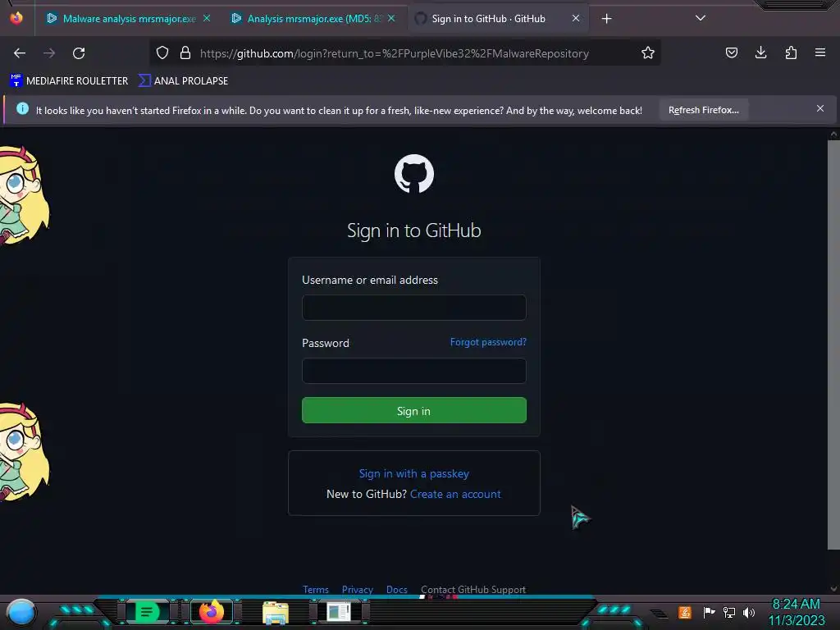Open the Terms footer link
840x630 pixels.
point(316,589)
